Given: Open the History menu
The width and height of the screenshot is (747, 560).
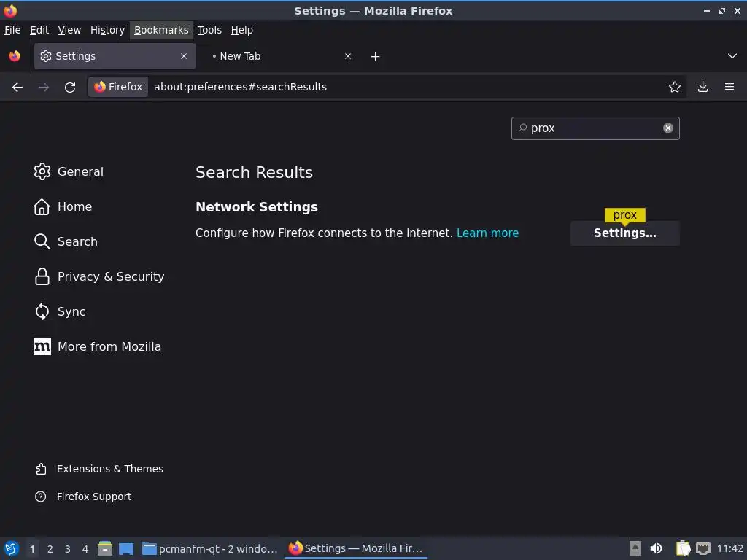Looking at the screenshot, I should 107,30.
